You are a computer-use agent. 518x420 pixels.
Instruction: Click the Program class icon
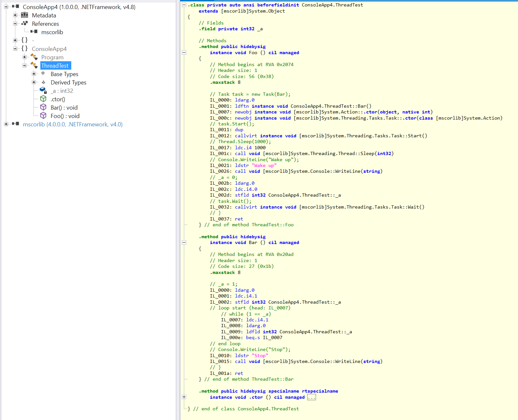34,57
